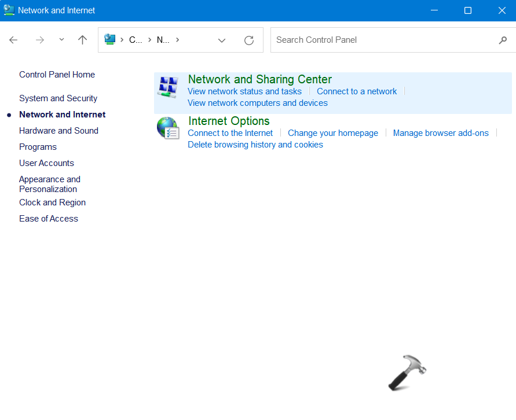Open System and Security category

pos(58,98)
